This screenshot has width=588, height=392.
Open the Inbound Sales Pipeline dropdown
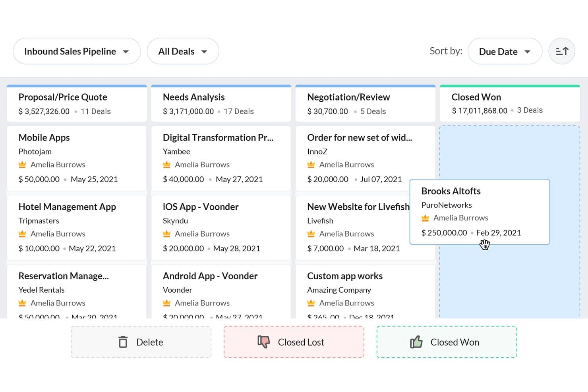(x=77, y=51)
